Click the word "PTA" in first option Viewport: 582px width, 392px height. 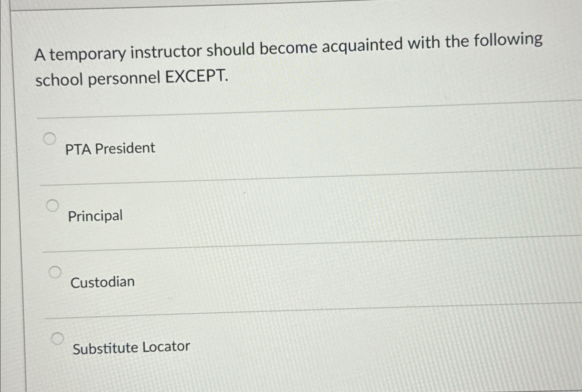(x=78, y=150)
